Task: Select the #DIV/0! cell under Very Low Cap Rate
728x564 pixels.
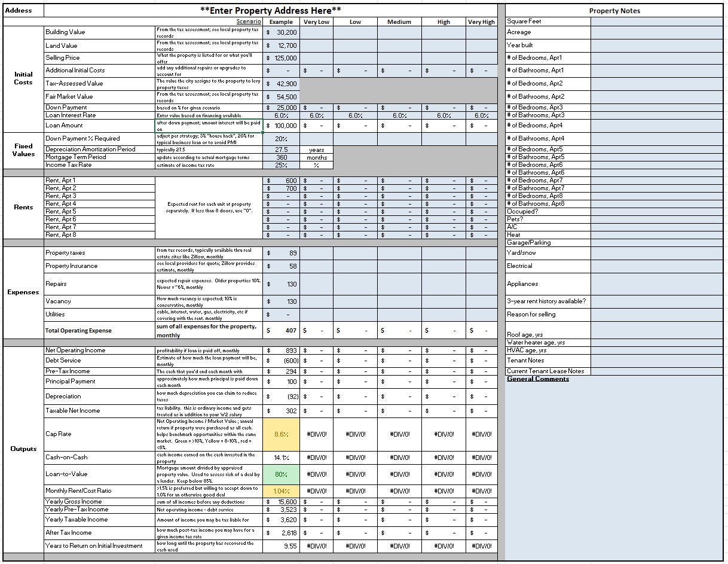Action: [316, 434]
